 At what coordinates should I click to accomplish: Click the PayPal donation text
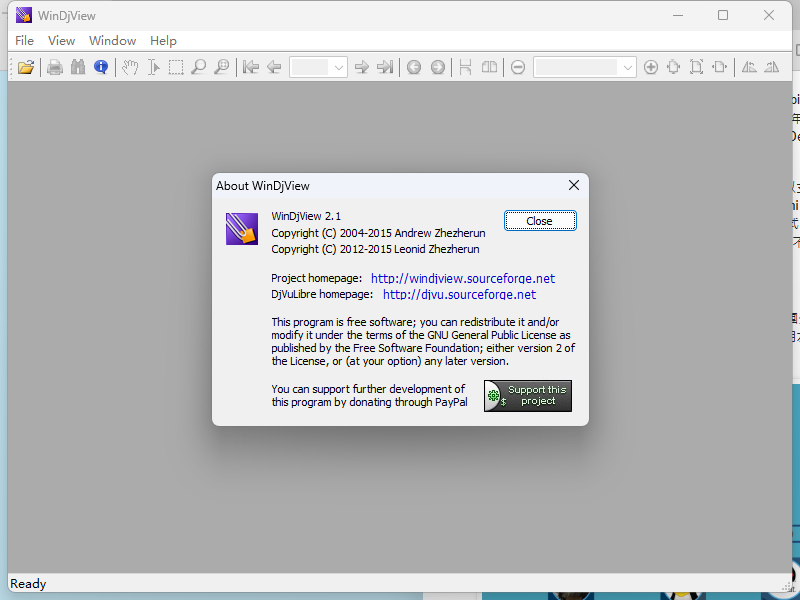pyautogui.click(x=369, y=395)
